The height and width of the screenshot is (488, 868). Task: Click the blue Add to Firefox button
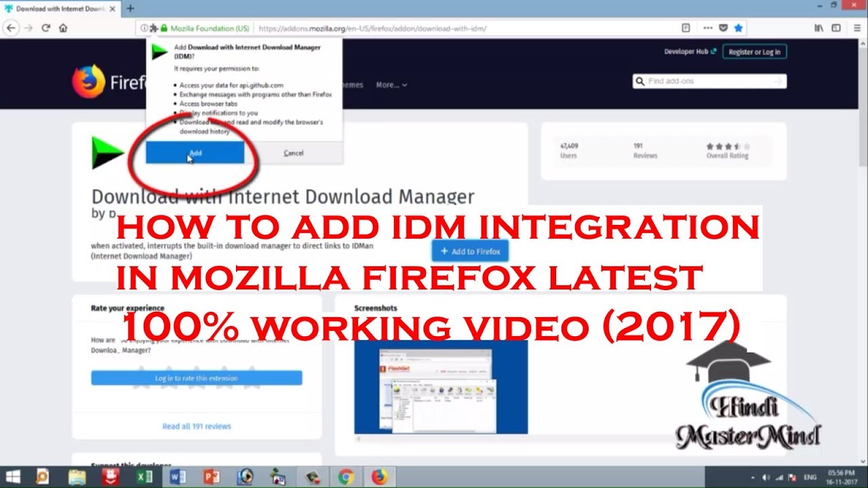[470, 251]
